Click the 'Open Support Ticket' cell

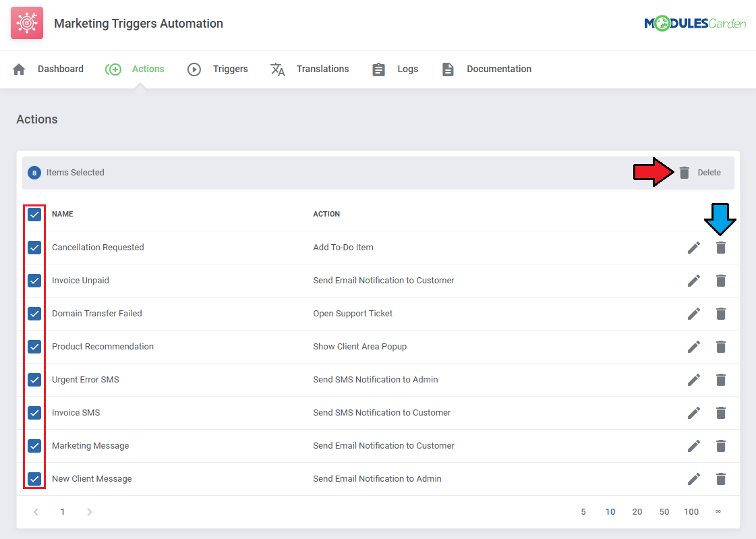point(353,314)
